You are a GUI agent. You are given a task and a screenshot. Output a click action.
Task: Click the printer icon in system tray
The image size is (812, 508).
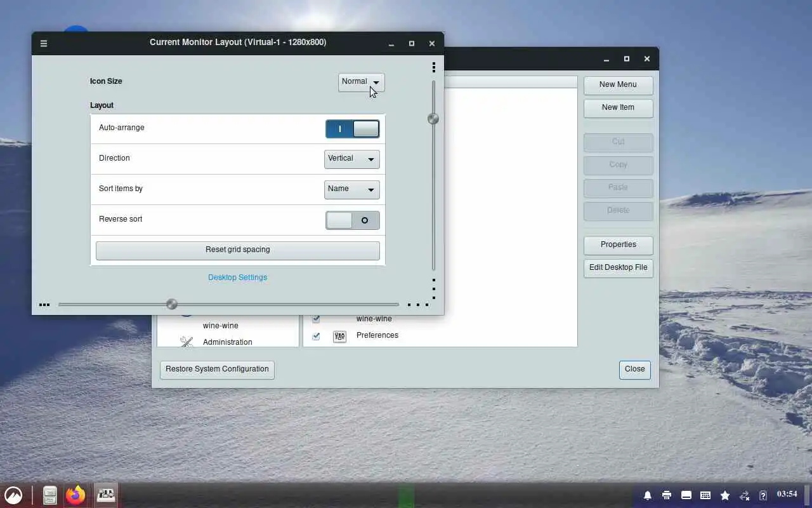coord(667,495)
